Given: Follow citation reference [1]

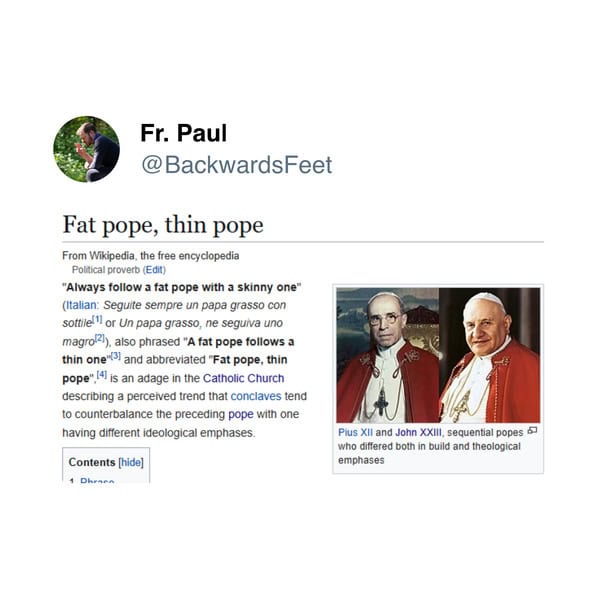Looking at the screenshot, I should pos(98,319).
